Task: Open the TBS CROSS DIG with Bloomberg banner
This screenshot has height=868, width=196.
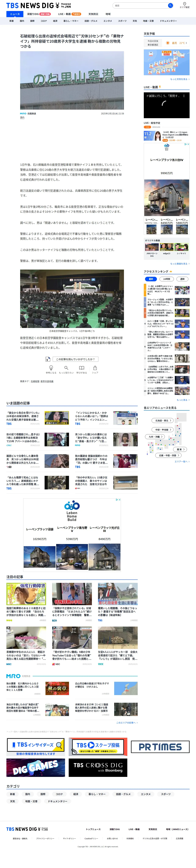Action: (98, 768)
